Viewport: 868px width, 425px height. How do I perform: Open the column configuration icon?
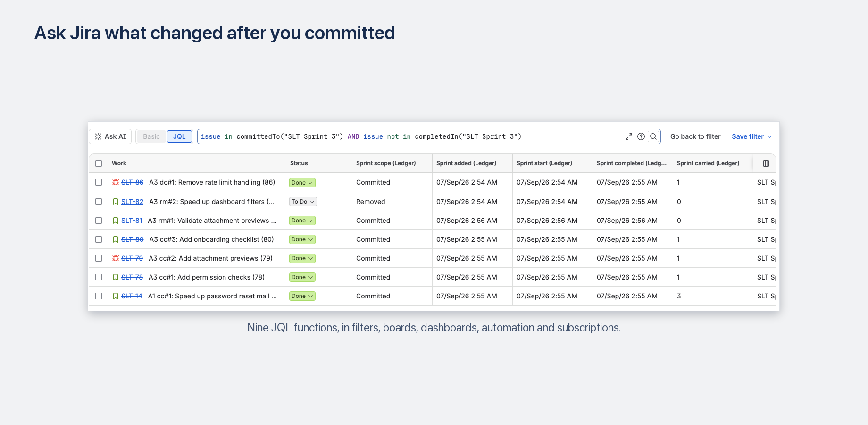pyautogui.click(x=766, y=163)
